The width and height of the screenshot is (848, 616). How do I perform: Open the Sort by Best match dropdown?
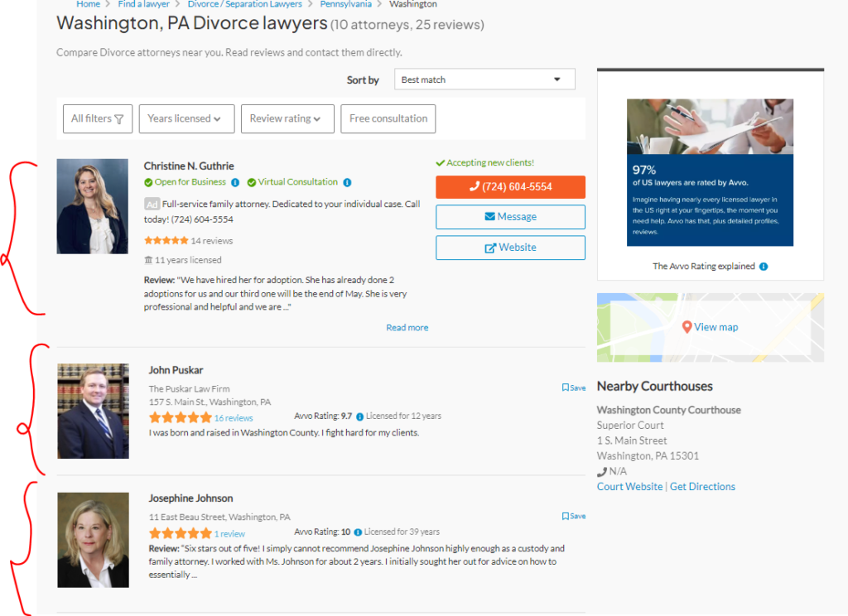(x=484, y=79)
